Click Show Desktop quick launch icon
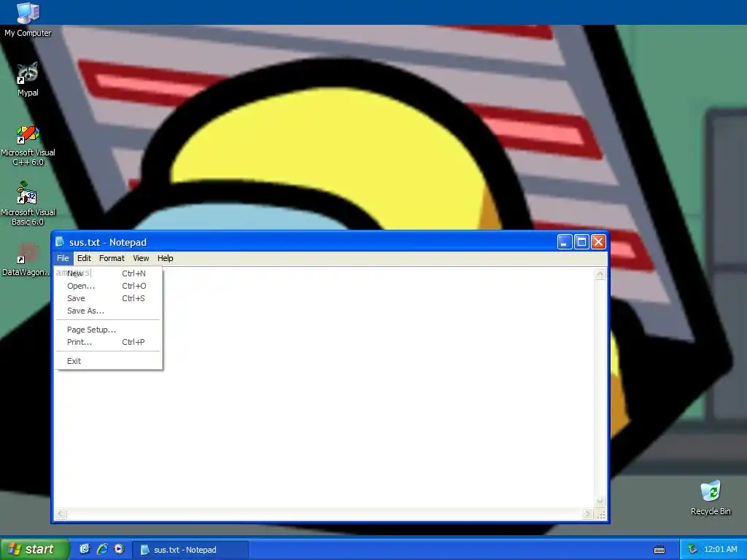The image size is (747, 560). (85, 549)
